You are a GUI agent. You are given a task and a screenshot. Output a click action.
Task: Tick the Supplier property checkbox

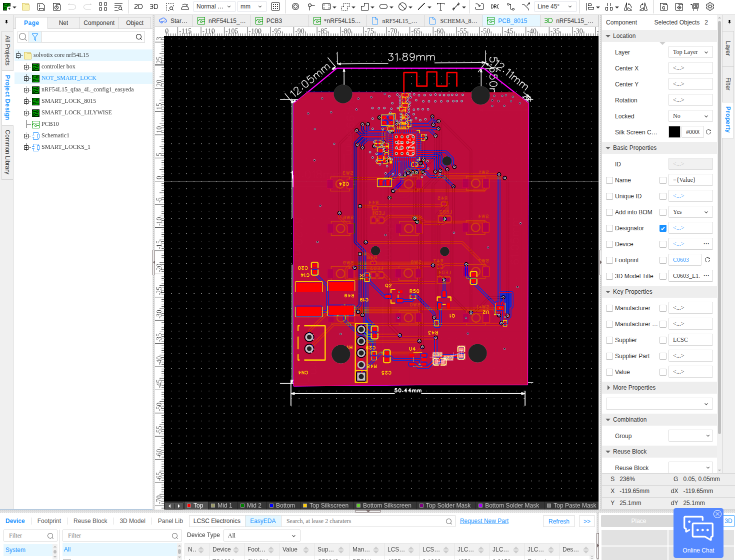pyautogui.click(x=609, y=340)
